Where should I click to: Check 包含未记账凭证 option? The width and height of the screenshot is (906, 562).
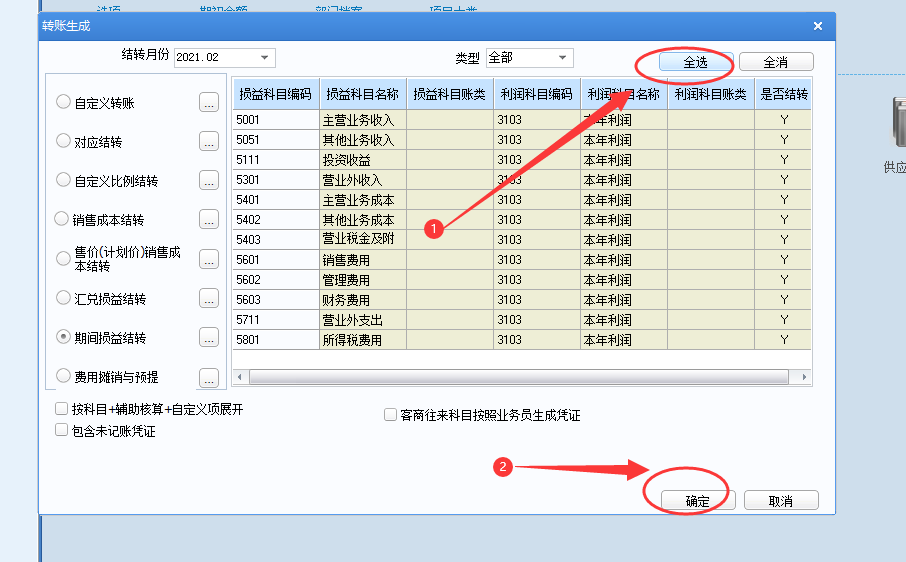(61, 430)
